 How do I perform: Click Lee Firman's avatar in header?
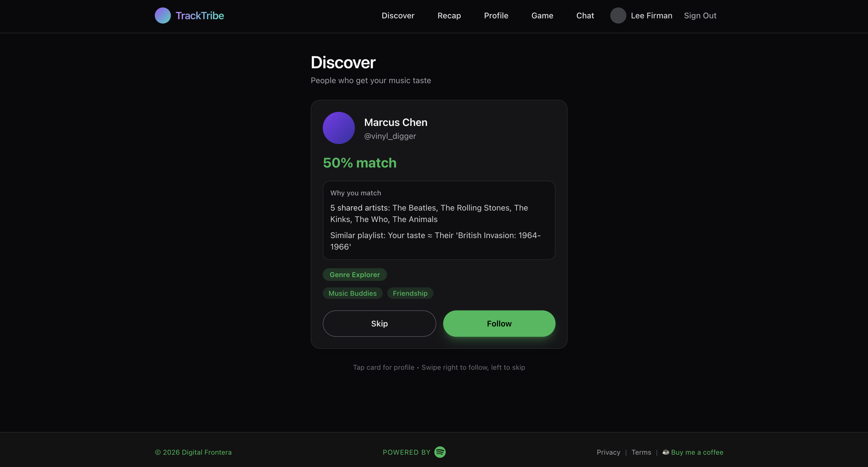tap(618, 15)
